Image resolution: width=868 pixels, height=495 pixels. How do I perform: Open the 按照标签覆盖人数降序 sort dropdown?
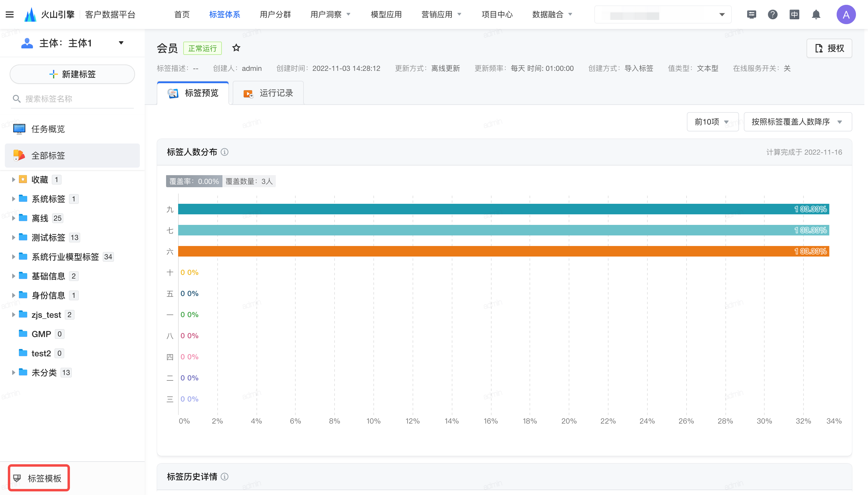click(797, 122)
